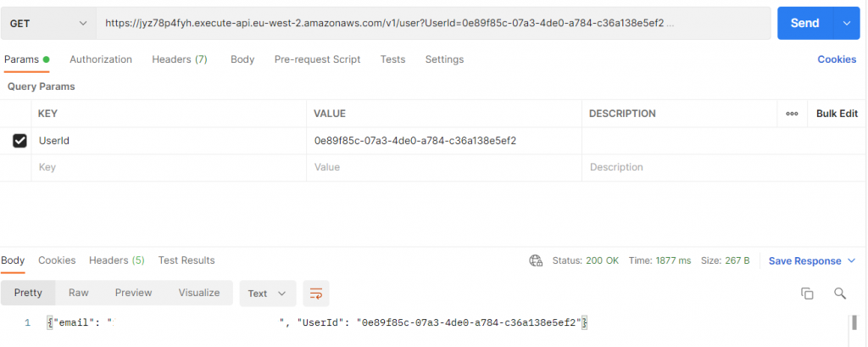Open the GET method dropdown

tap(47, 24)
